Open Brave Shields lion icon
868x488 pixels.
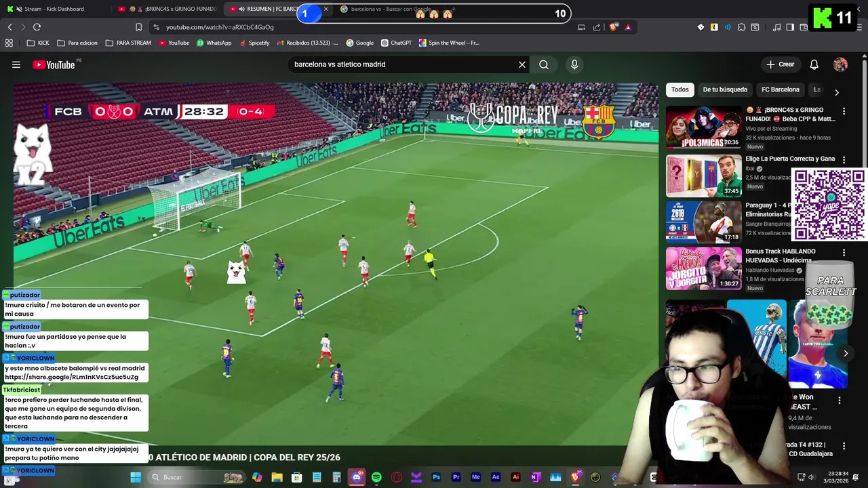[x=614, y=27]
